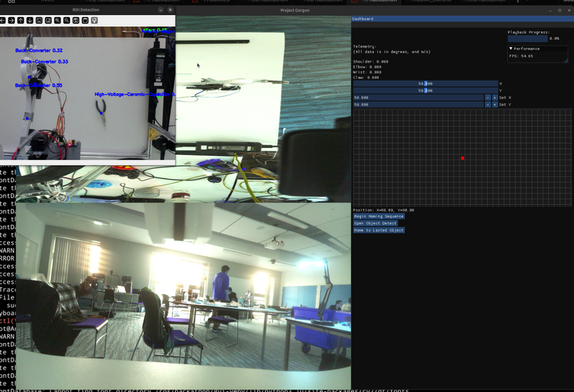Click the Dashboard title bar
Viewport: 574px width, 392px height.
coord(462,18)
